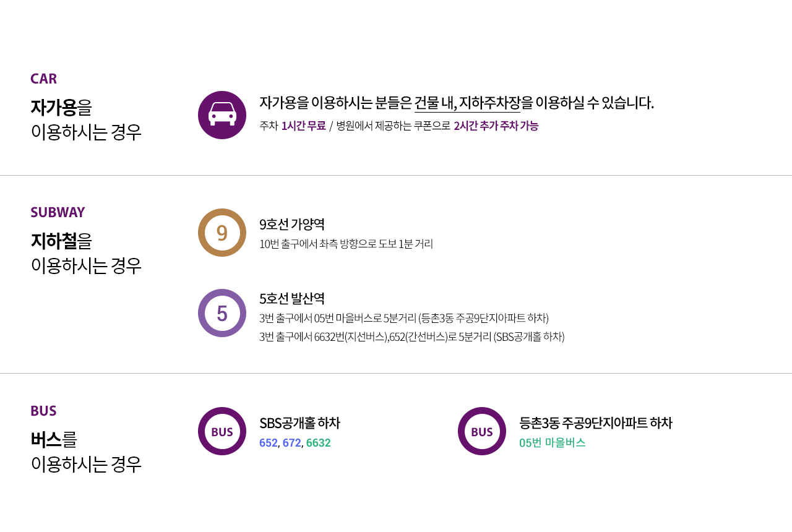Click the 2시간 추가 주차 가능 text
The height and width of the screenshot is (532, 792).
tap(496, 126)
